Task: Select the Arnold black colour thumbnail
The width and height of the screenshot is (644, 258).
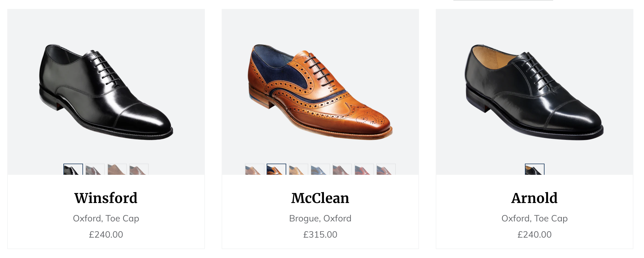Action: point(535,169)
